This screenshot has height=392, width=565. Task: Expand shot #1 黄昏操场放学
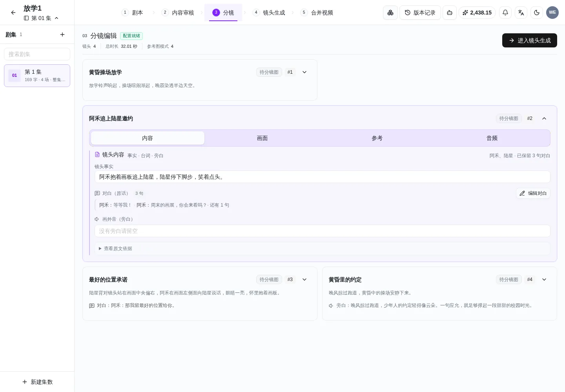coord(304,72)
